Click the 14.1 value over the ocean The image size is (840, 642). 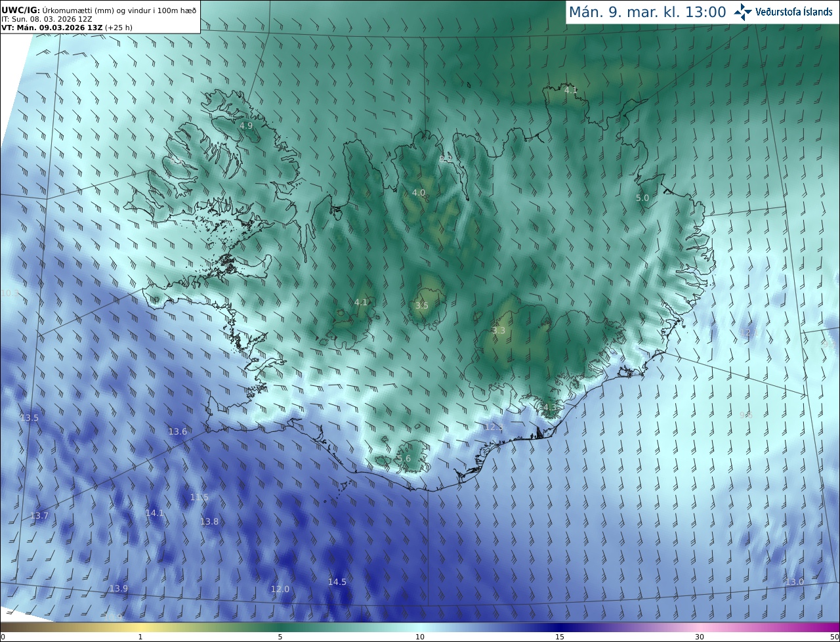(x=155, y=513)
